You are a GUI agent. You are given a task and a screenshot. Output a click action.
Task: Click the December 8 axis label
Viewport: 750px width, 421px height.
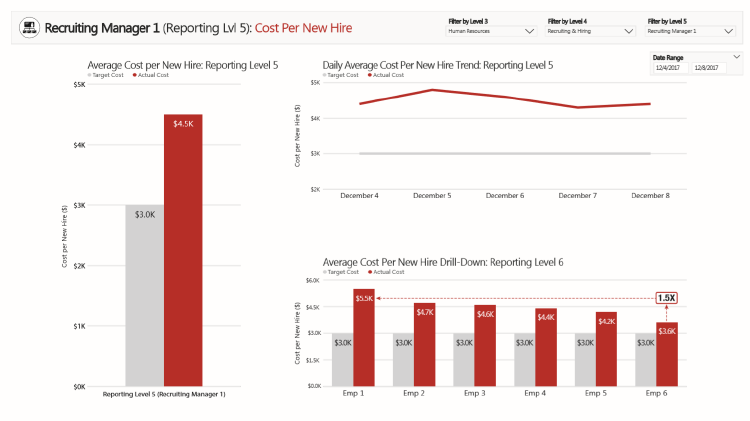[650, 196]
